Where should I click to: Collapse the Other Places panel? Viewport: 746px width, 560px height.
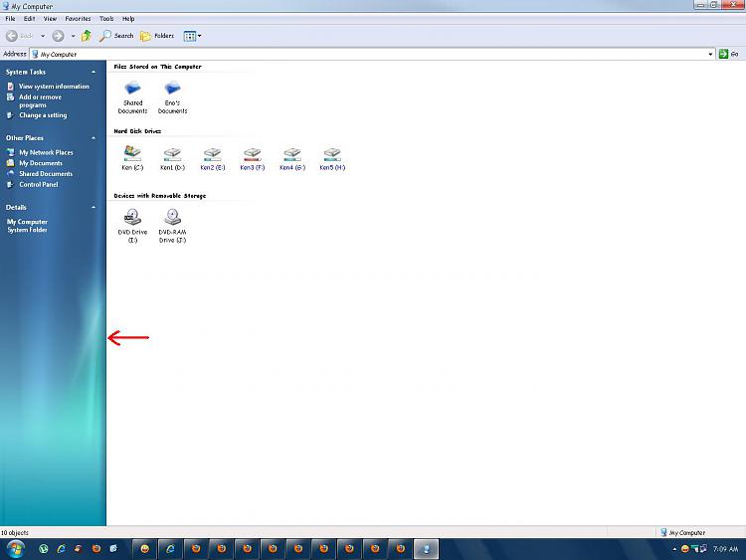point(93,138)
